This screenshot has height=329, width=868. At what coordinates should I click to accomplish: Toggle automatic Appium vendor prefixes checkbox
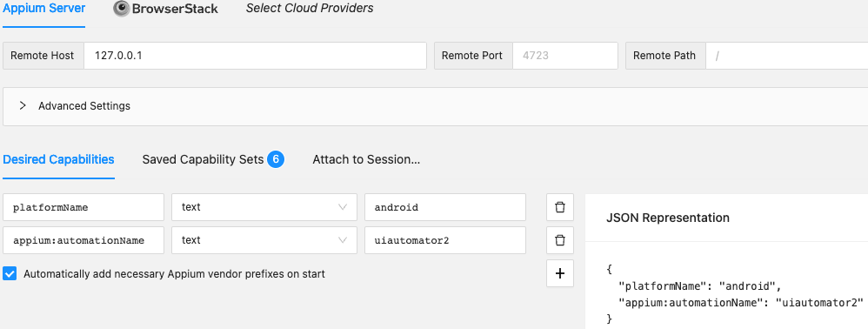10,273
